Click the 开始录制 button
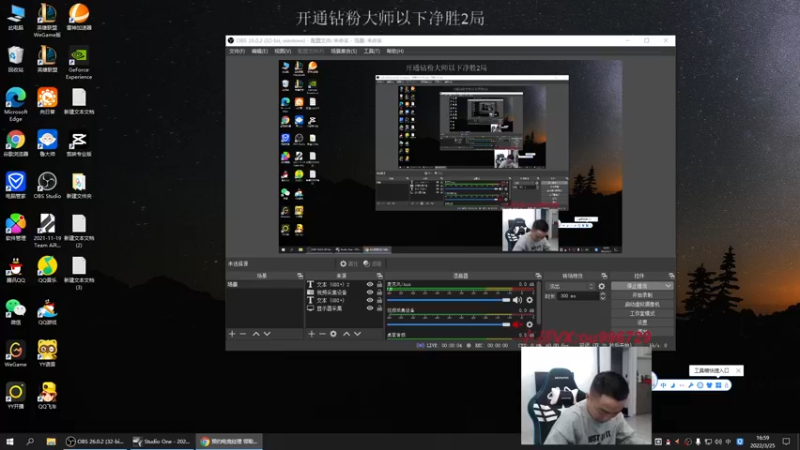Viewport: 800px width, 450px height. coord(642,295)
